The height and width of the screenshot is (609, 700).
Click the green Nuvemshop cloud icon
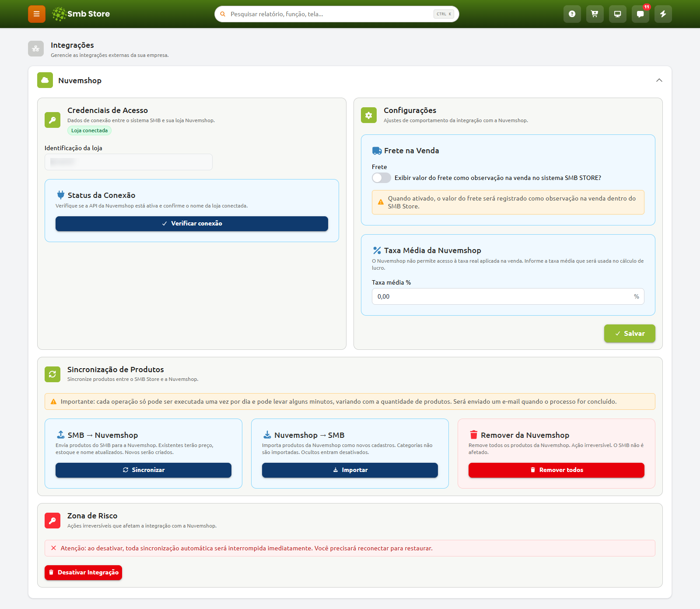click(x=45, y=80)
